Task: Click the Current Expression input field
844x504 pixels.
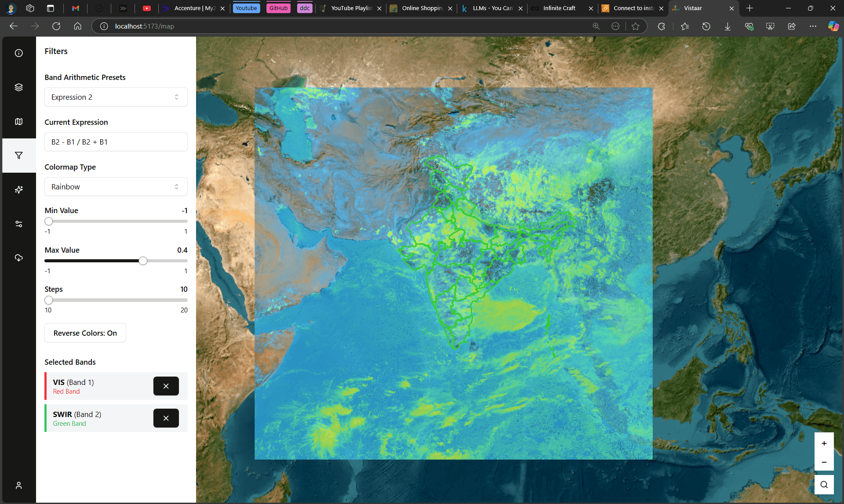Action: [116, 142]
